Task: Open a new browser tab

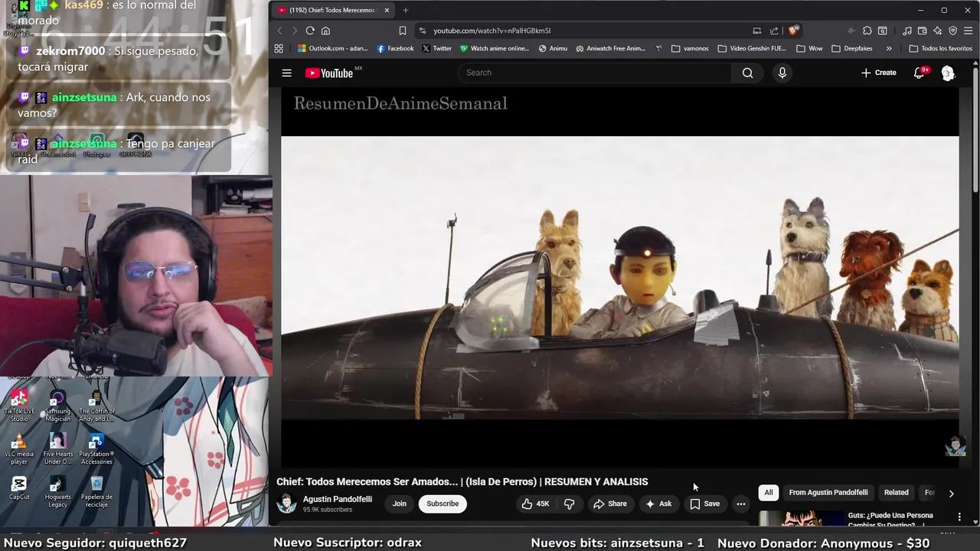Action: pyautogui.click(x=406, y=10)
